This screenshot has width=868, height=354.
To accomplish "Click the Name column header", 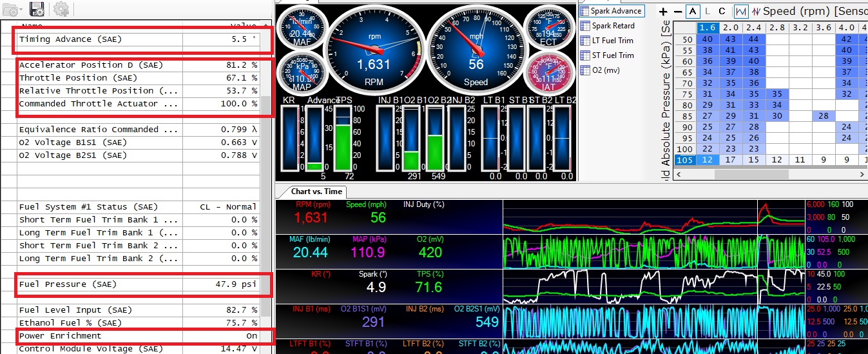I will (32, 25).
